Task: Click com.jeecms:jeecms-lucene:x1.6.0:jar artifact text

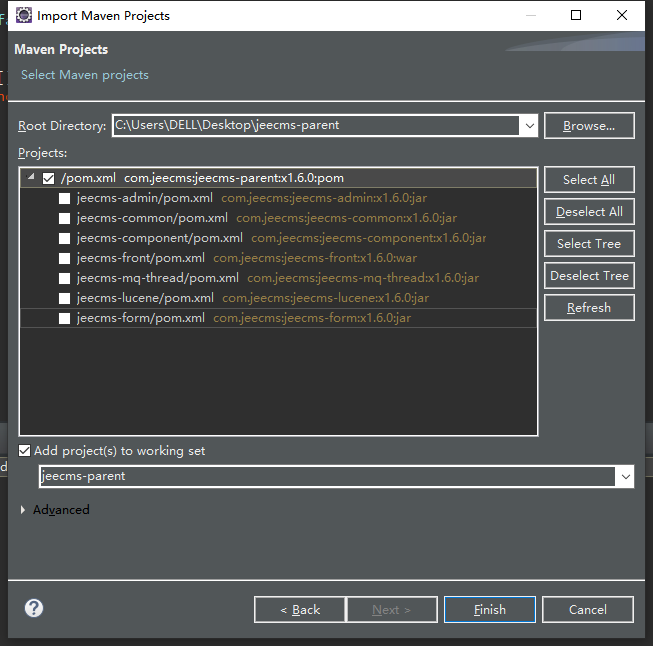Action: click(x=326, y=298)
